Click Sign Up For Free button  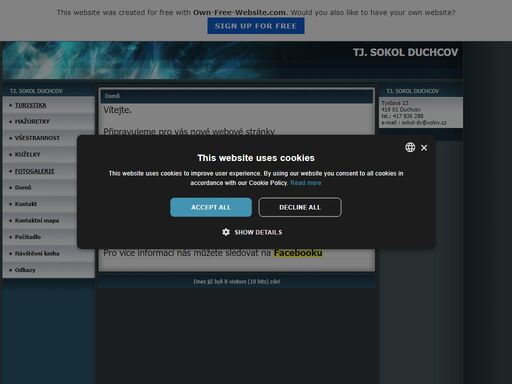[x=256, y=26]
